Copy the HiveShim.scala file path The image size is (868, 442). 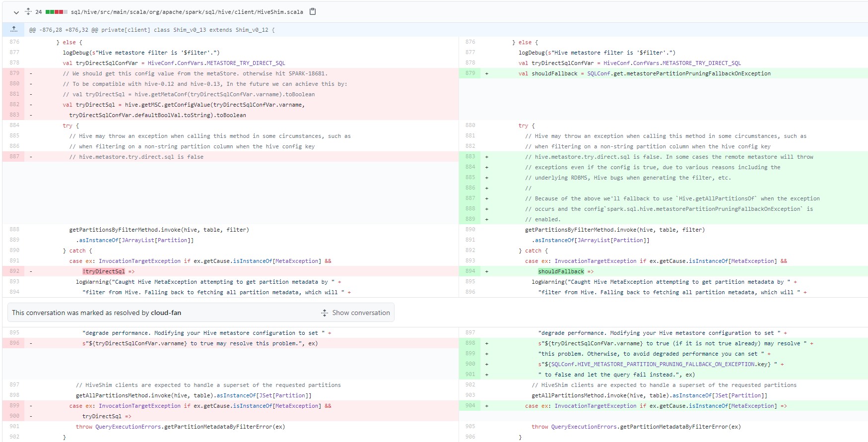click(313, 12)
